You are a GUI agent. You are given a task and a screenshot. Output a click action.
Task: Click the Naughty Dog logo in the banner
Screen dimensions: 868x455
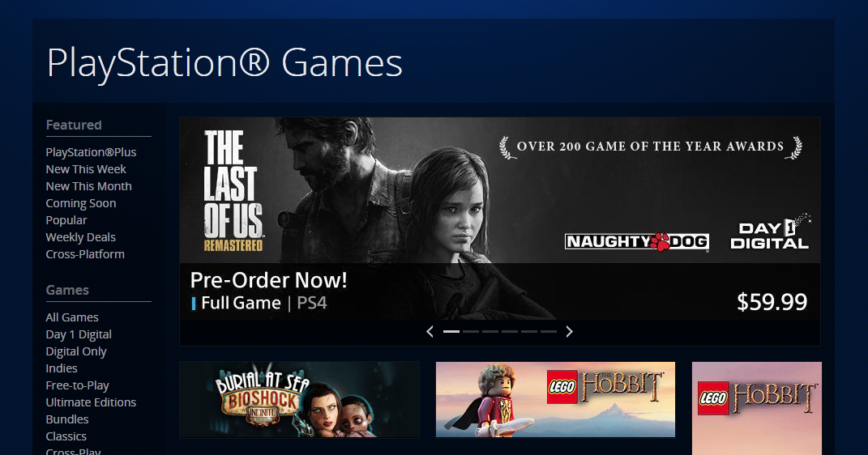(x=636, y=241)
